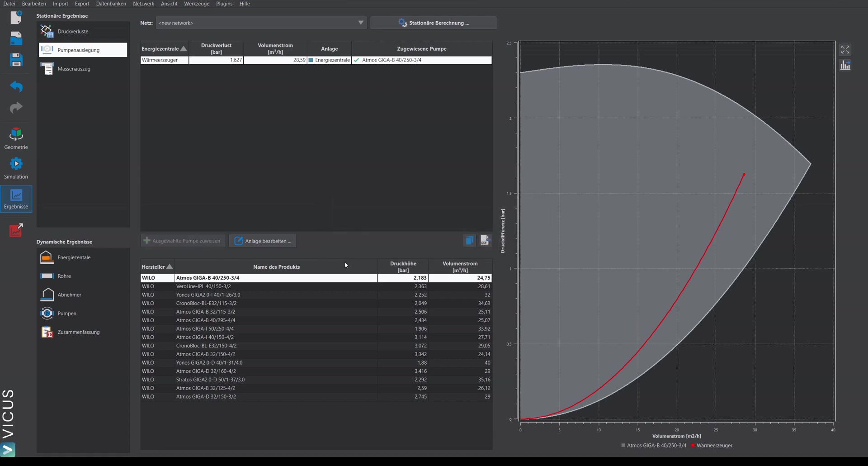The width and height of the screenshot is (868, 466).
Task: Select pump Atmos GIGA-I 50/250-4/4
Action: (x=316, y=329)
